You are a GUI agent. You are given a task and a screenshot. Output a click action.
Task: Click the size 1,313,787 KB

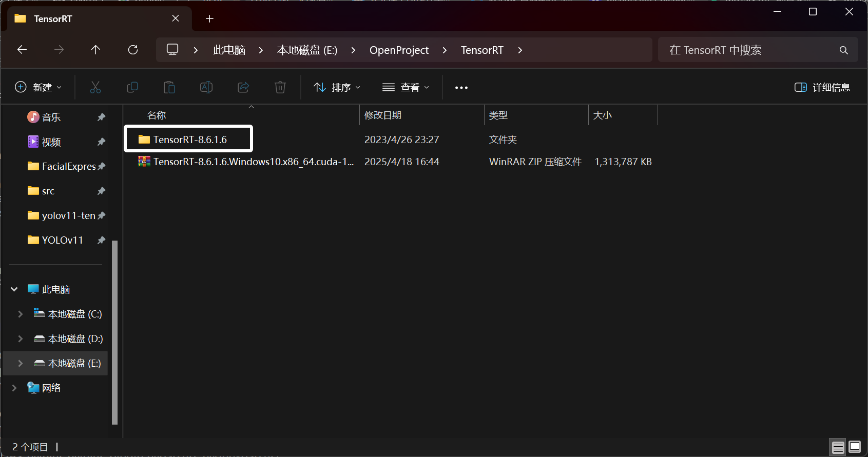click(x=623, y=162)
